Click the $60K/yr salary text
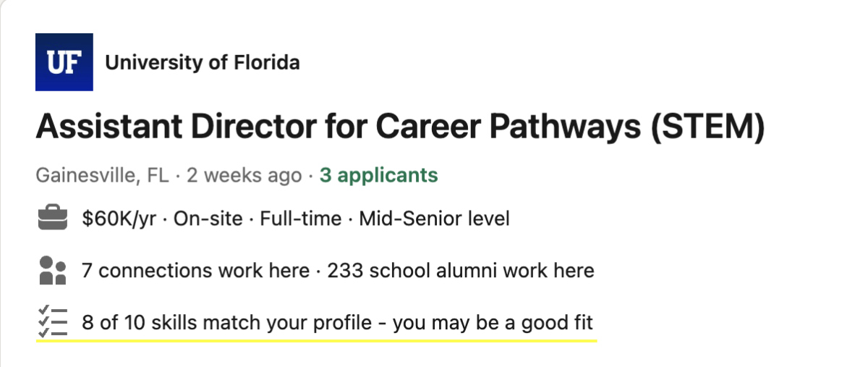The width and height of the screenshot is (868, 367). coord(119,218)
